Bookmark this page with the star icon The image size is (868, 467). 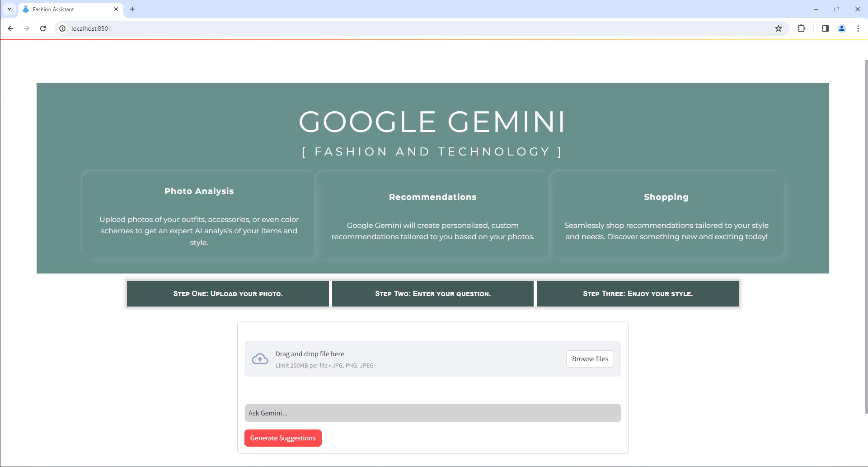pyautogui.click(x=779, y=28)
